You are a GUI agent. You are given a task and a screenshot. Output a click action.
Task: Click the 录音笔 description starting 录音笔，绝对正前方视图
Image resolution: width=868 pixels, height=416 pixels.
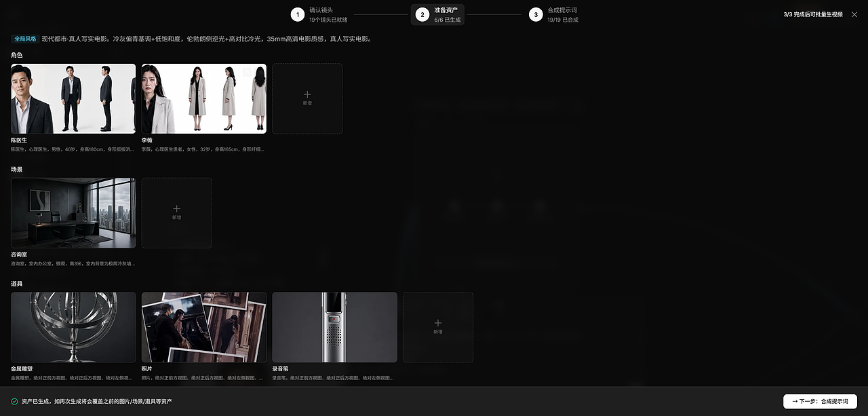[333, 377]
